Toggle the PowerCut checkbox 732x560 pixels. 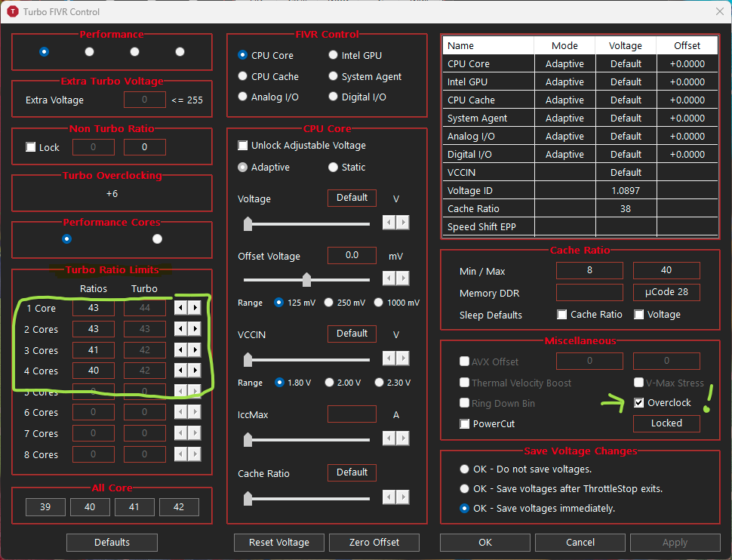(x=465, y=424)
